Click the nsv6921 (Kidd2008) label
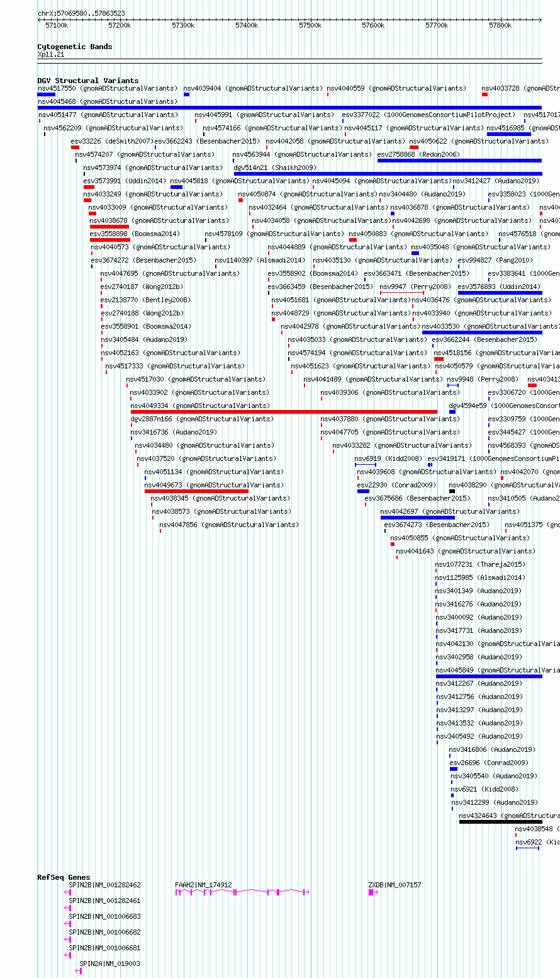 pyautogui.click(x=485, y=789)
